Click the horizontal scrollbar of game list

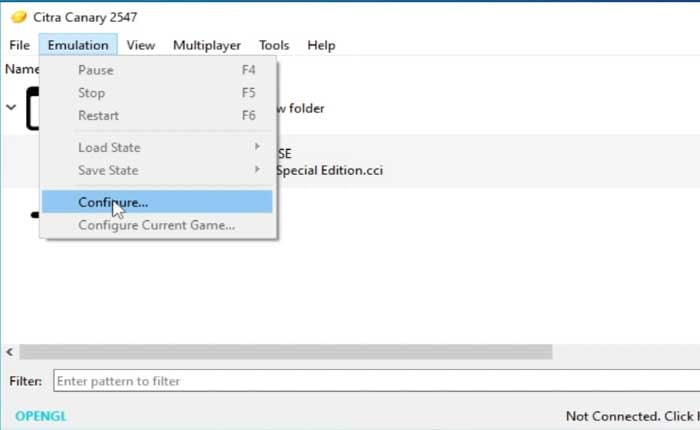285,352
